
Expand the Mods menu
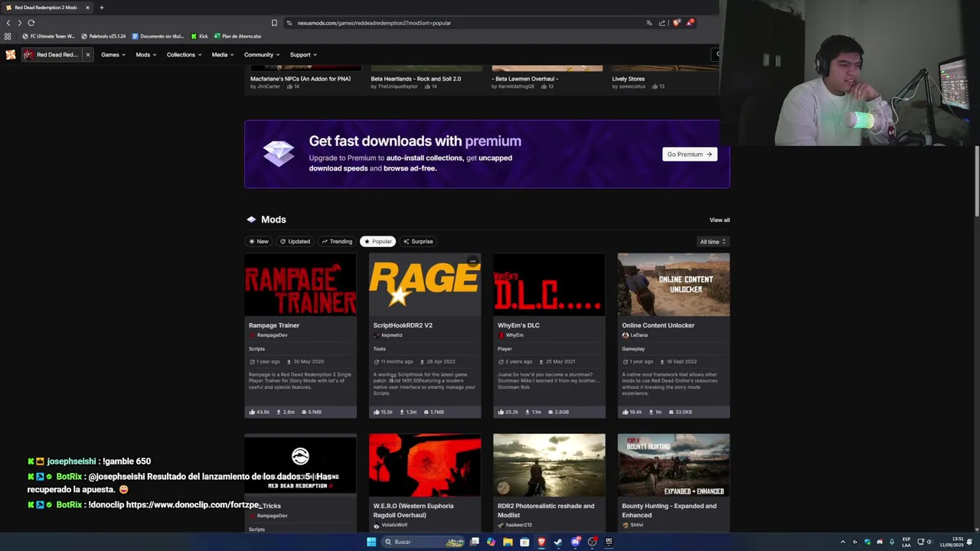(x=145, y=54)
